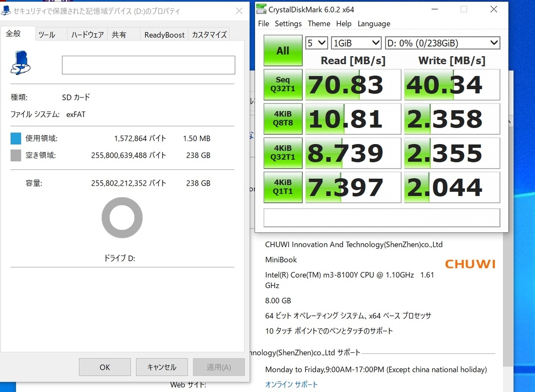Image resolution: width=535 pixels, height=392 pixels.
Task: Open the Settings menu in CrystalDiskMark
Action: tap(288, 24)
